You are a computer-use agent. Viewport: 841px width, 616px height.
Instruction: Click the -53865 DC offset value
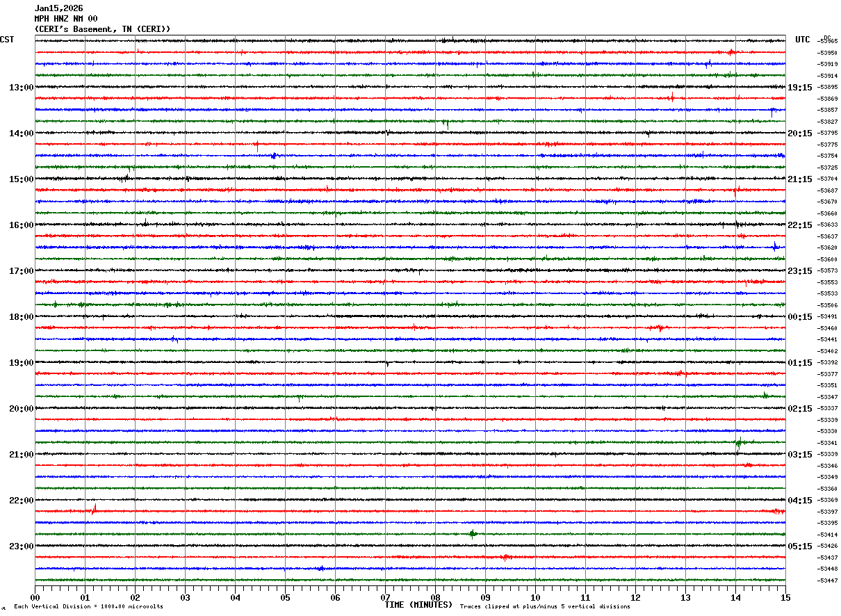[x=828, y=41]
